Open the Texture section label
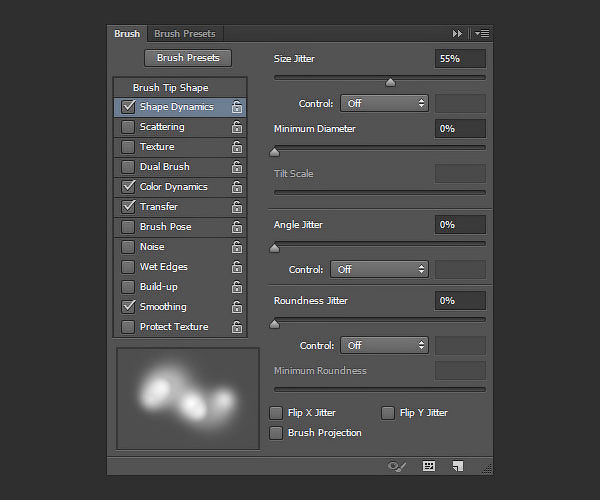 [157, 147]
